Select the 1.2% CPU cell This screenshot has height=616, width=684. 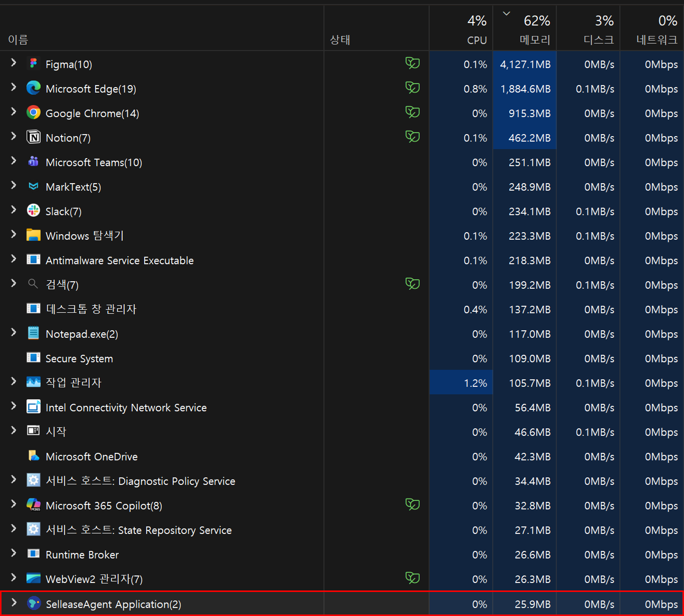[461, 383]
